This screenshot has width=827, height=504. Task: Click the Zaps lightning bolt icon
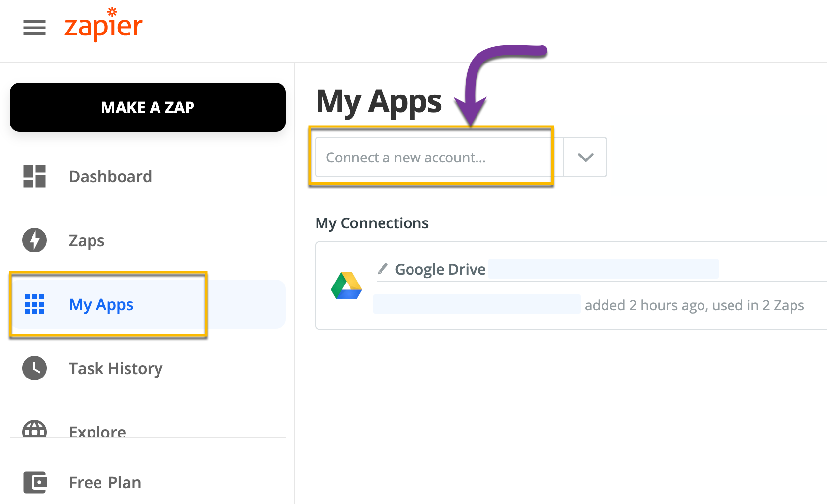(34, 240)
